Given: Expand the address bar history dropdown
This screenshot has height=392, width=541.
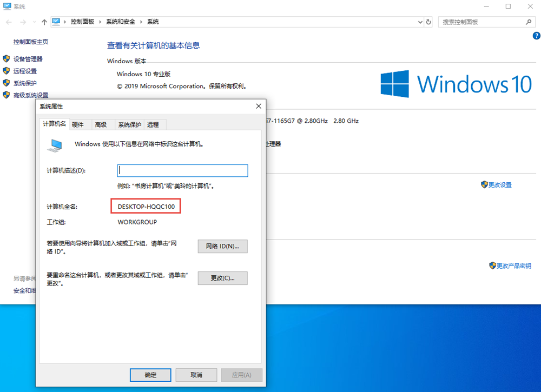Looking at the screenshot, I should pos(420,22).
